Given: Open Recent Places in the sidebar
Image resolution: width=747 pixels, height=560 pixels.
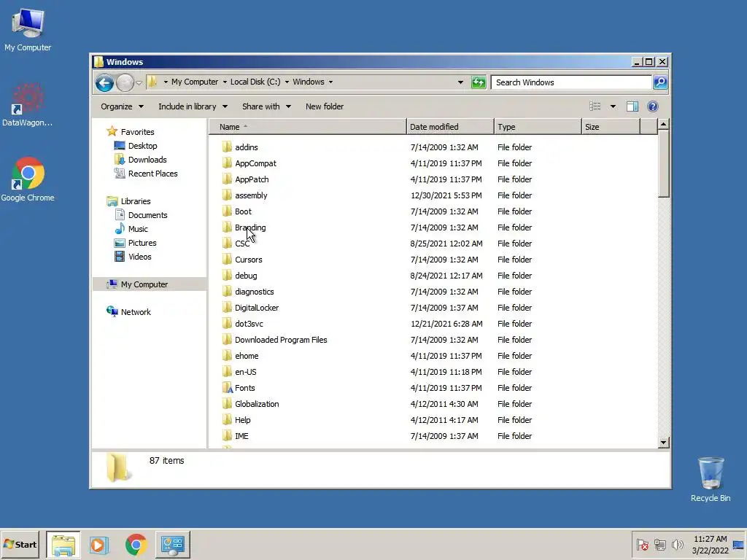Looking at the screenshot, I should tap(152, 174).
